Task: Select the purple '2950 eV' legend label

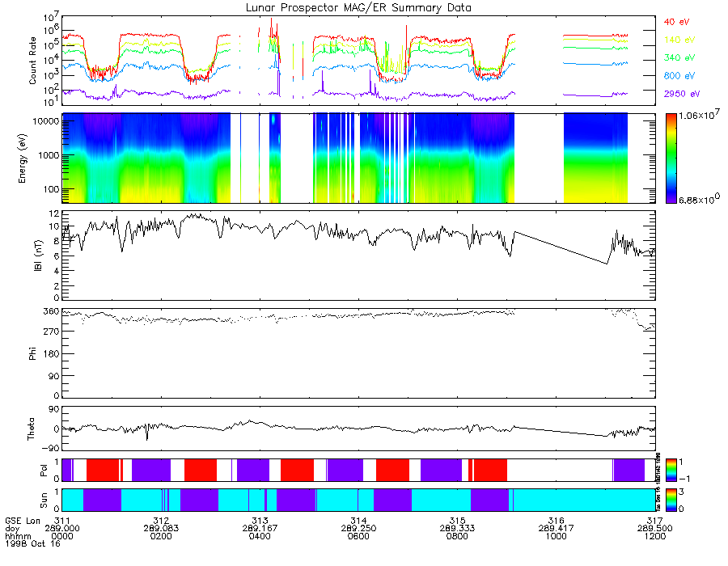Action: [682, 94]
